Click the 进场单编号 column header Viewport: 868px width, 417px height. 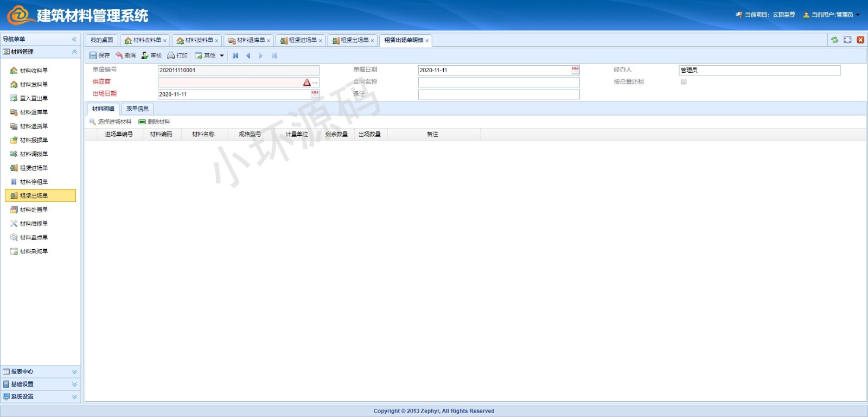coord(119,134)
